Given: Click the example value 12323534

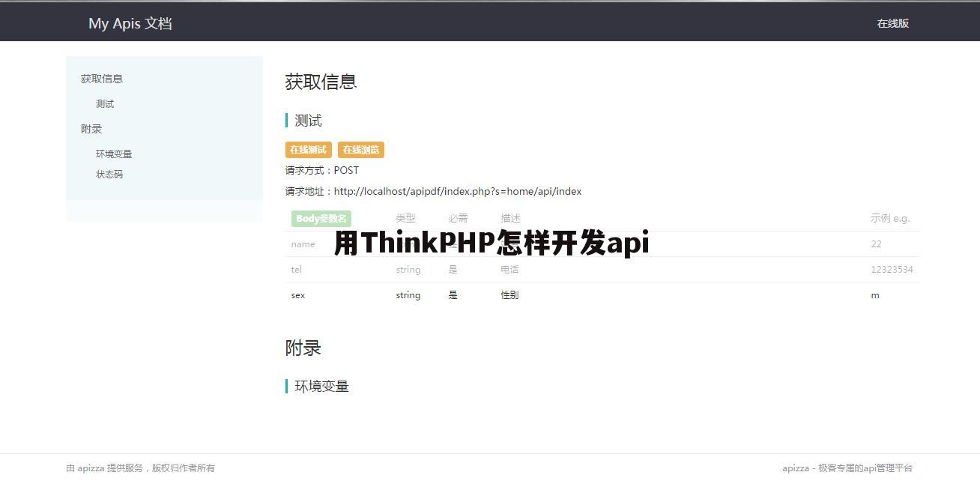Looking at the screenshot, I should tap(892, 270).
